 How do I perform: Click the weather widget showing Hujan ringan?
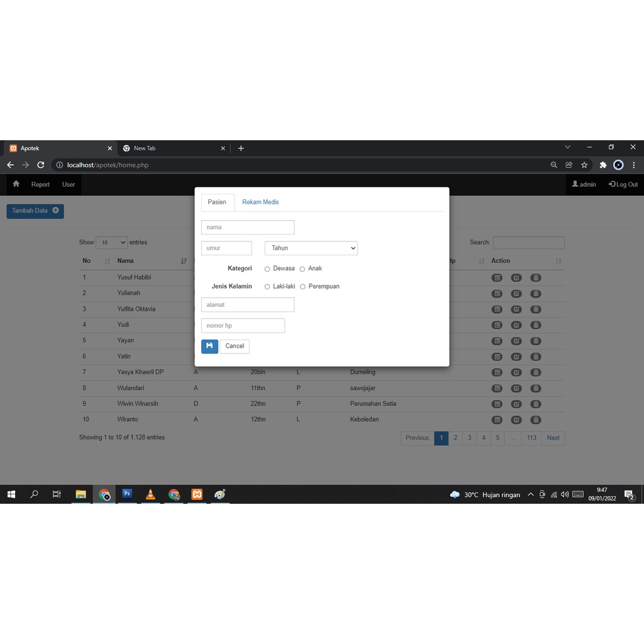coord(485,494)
